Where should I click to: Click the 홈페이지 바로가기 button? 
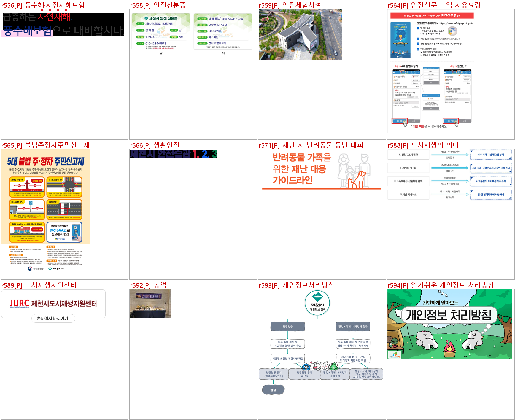pos(53,319)
